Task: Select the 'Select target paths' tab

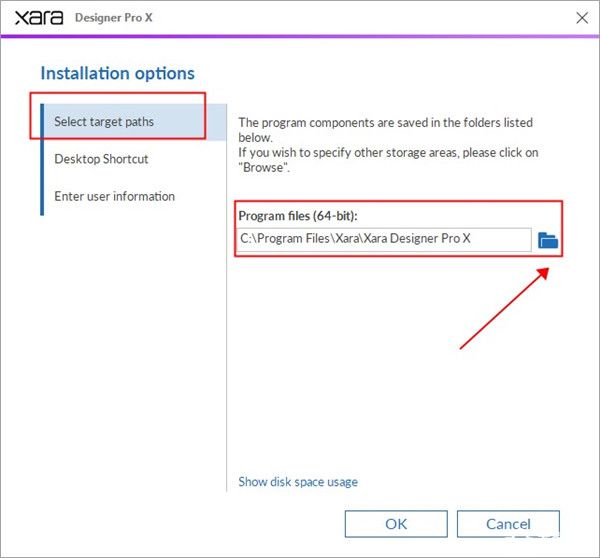Action: [x=134, y=122]
